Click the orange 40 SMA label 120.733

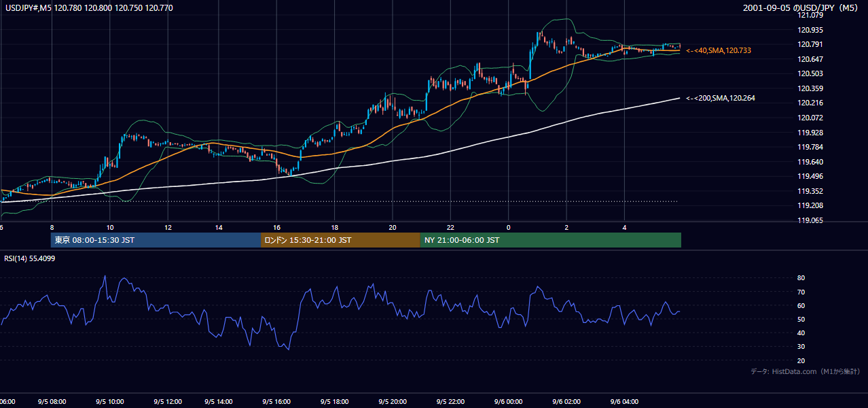pos(719,50)
